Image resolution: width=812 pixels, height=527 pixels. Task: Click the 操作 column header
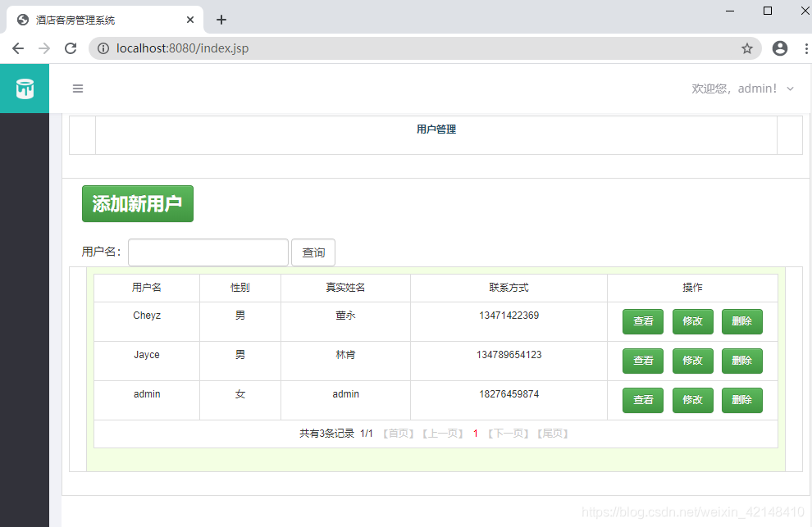coord(692,288)
